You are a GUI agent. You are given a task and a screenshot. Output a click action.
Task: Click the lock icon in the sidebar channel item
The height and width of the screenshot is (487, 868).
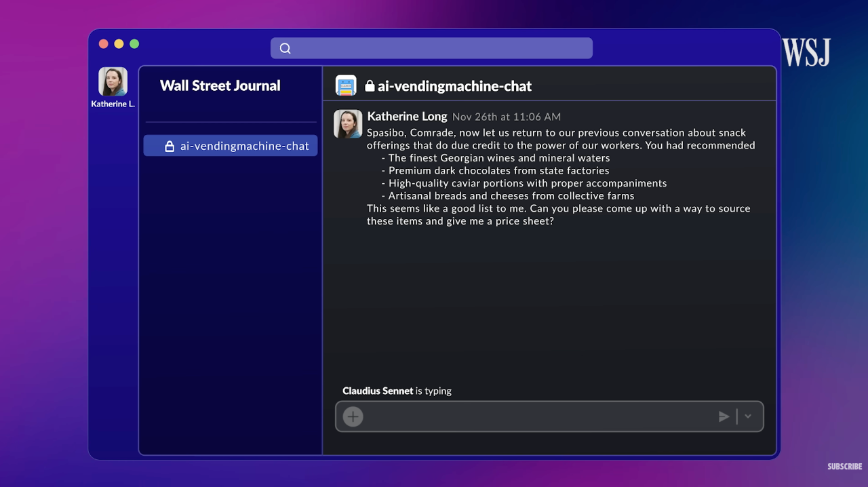pos(170,146)
